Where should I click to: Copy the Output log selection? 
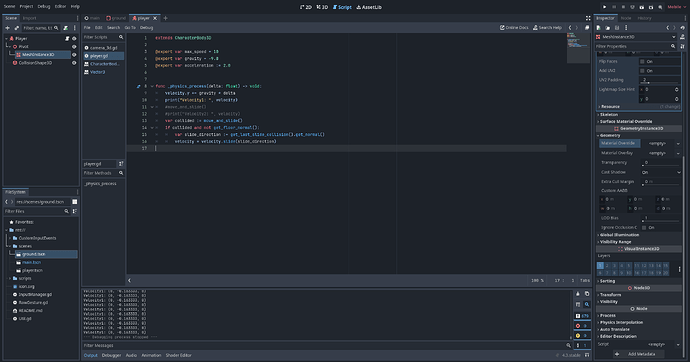coord(587,294)
